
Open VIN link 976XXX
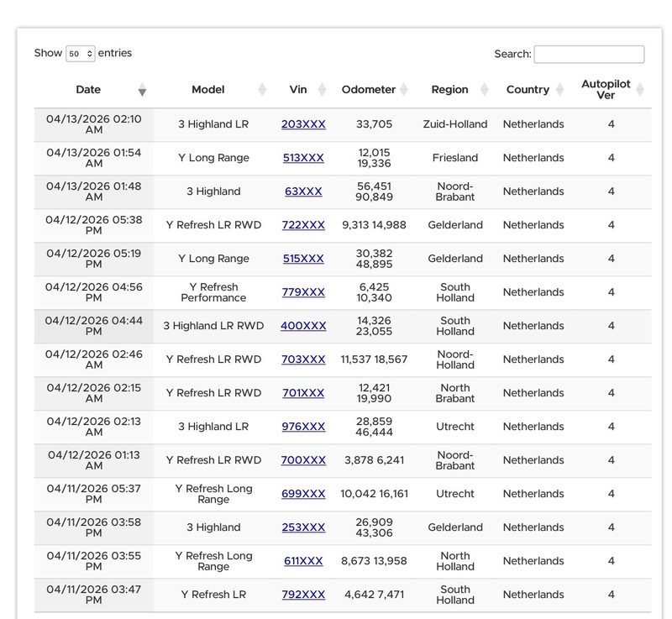pos(303,427)
